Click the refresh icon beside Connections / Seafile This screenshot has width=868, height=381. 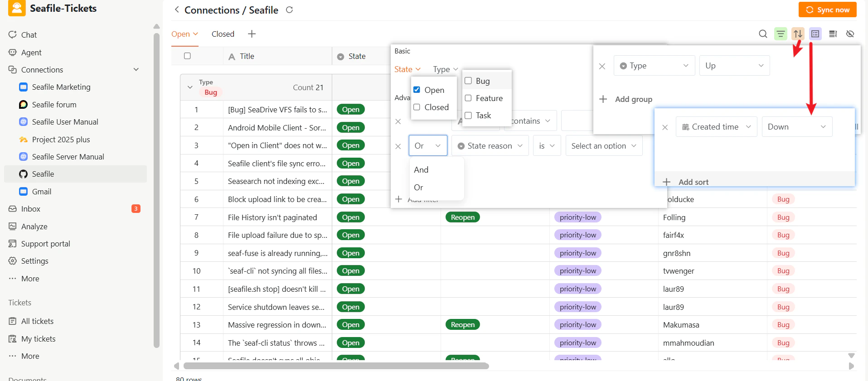(x=289, y=10)
